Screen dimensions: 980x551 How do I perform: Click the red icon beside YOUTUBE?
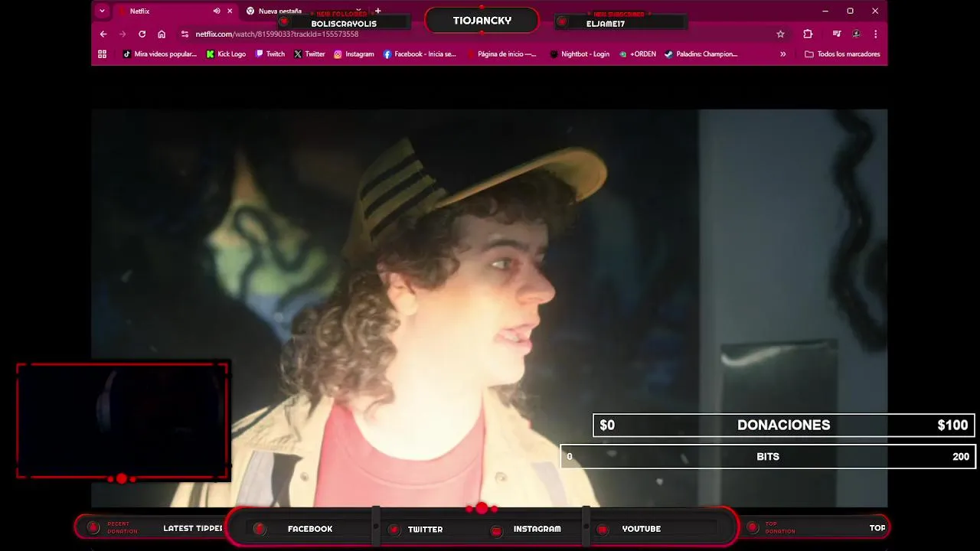603,530
